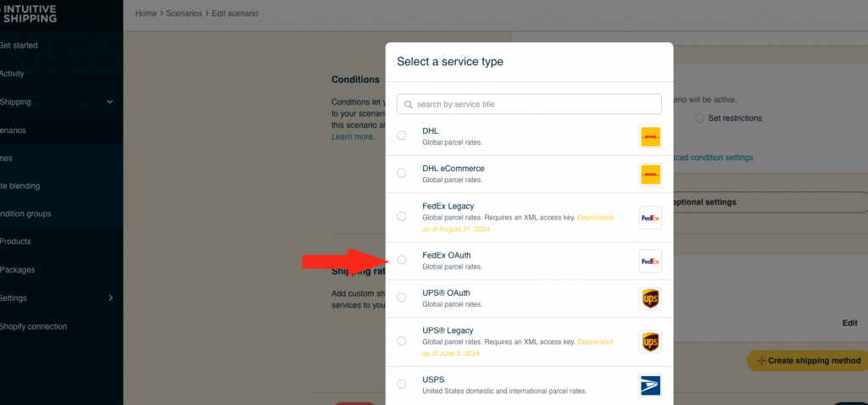Choose the FedEx Legacy radio option
868x405 pixels.
[401, 216]
